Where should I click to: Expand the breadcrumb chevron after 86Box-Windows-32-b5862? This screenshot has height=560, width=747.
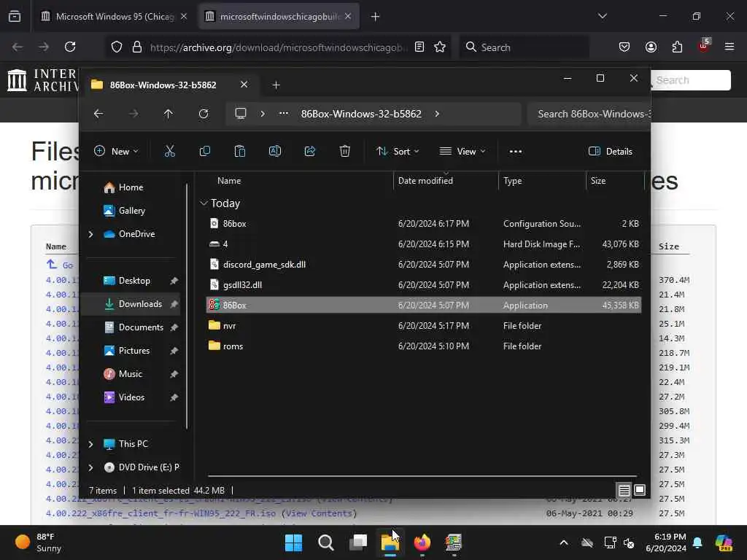tap(437, 114)
